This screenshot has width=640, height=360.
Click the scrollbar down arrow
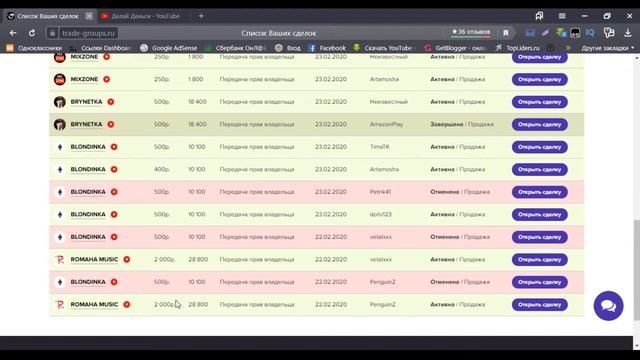[x=636, y=346]
